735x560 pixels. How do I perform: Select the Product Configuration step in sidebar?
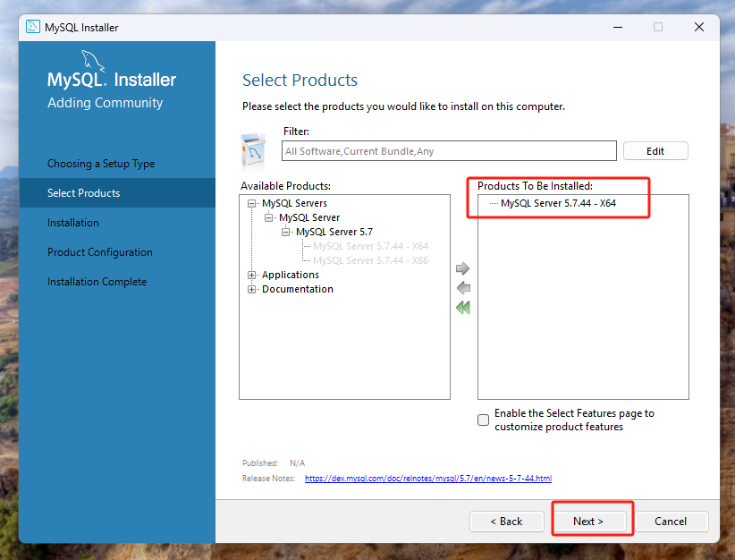tap(100, 252)
